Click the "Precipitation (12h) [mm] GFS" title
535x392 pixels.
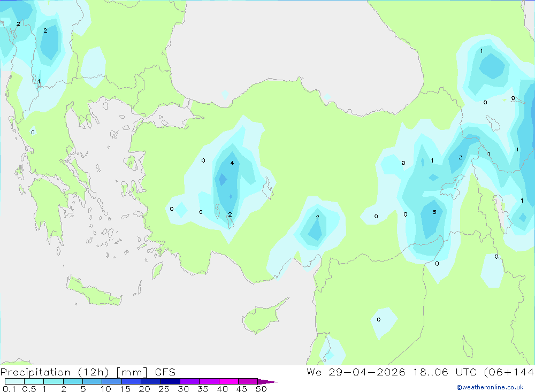88,372
